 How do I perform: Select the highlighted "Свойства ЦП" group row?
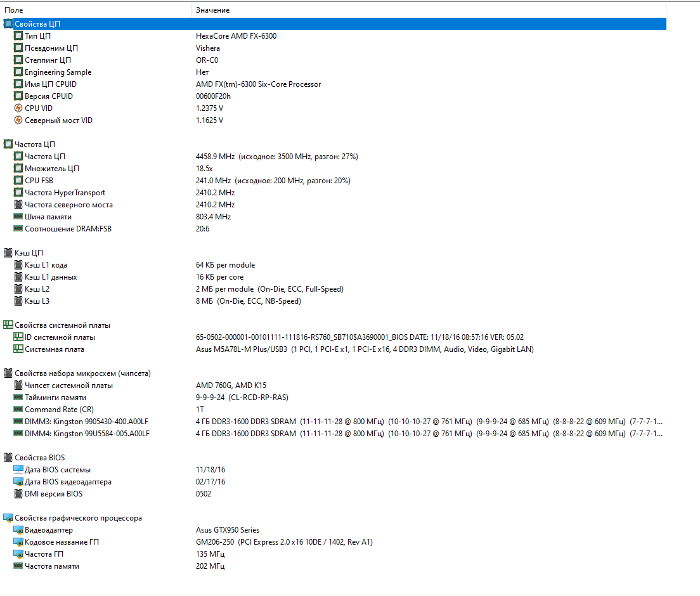point(38,23)
